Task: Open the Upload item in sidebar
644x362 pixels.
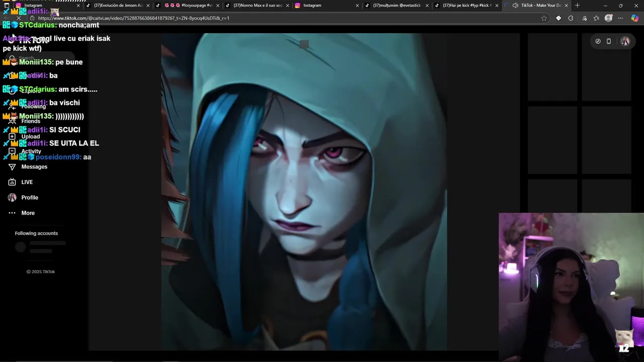Action: (x=30, y=136)
